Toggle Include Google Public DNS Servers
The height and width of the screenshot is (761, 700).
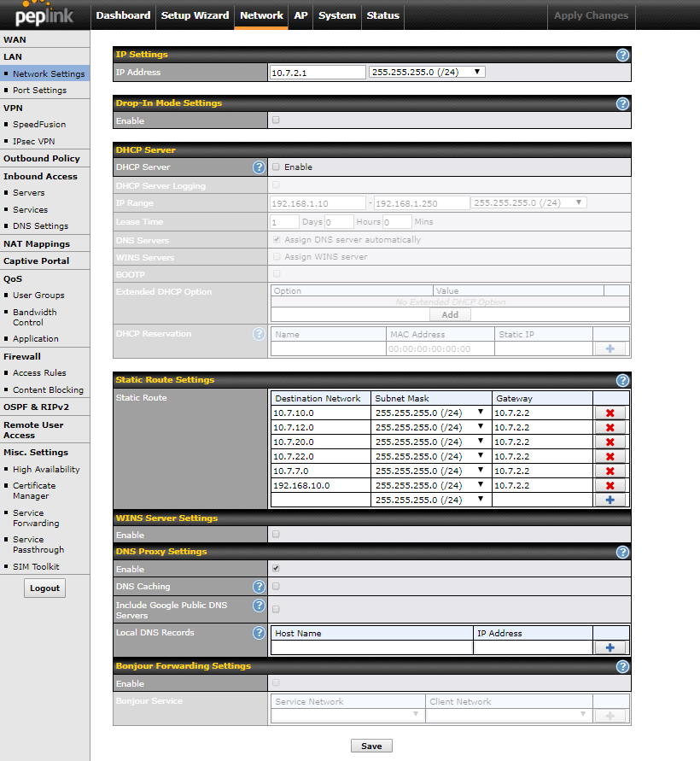click(276, 610)
